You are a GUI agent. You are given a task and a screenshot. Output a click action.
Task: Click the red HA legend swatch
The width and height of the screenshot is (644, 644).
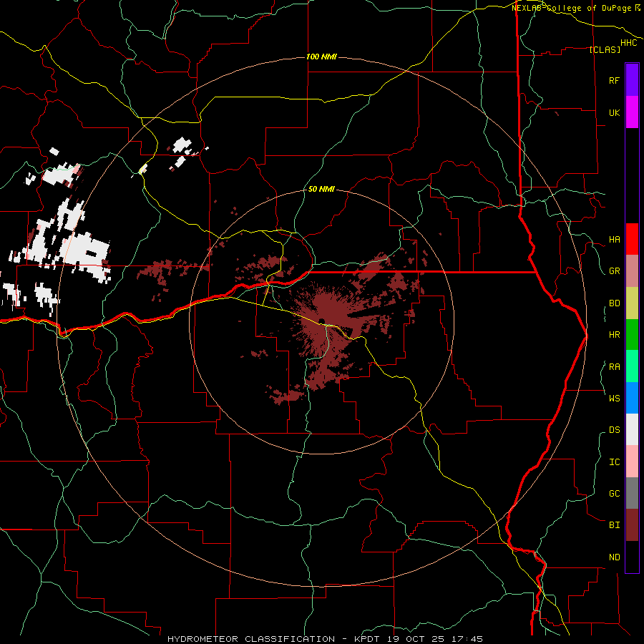(632, 239)
